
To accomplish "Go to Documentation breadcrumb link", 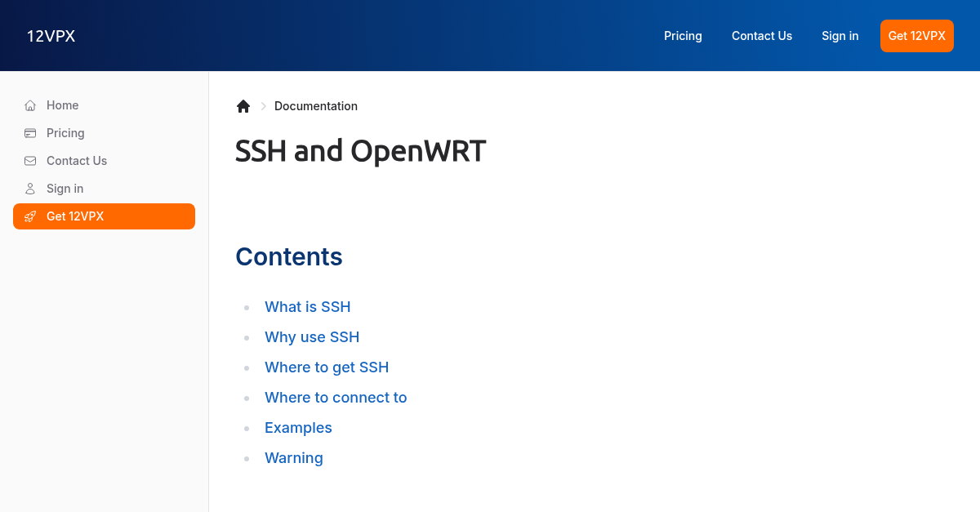I will (315, 106).
